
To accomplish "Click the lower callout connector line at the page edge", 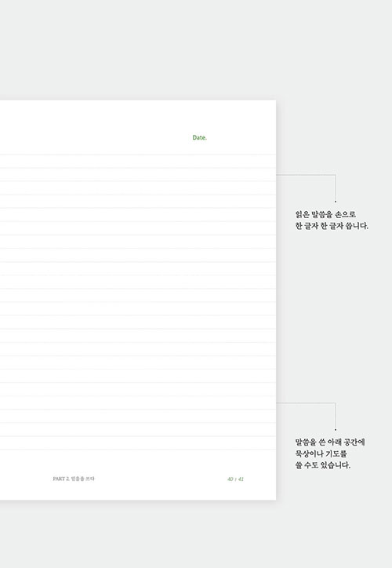I will pos(306,402).
